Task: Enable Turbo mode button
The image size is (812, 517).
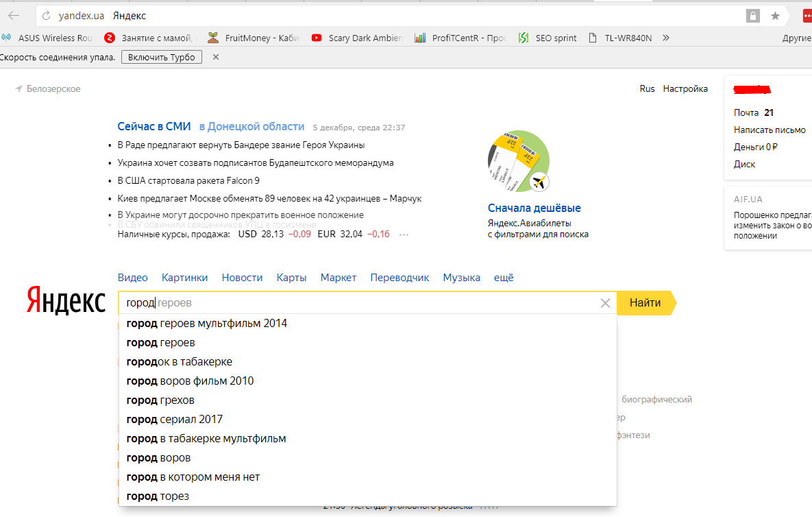Action: click(x=162, y=57)
